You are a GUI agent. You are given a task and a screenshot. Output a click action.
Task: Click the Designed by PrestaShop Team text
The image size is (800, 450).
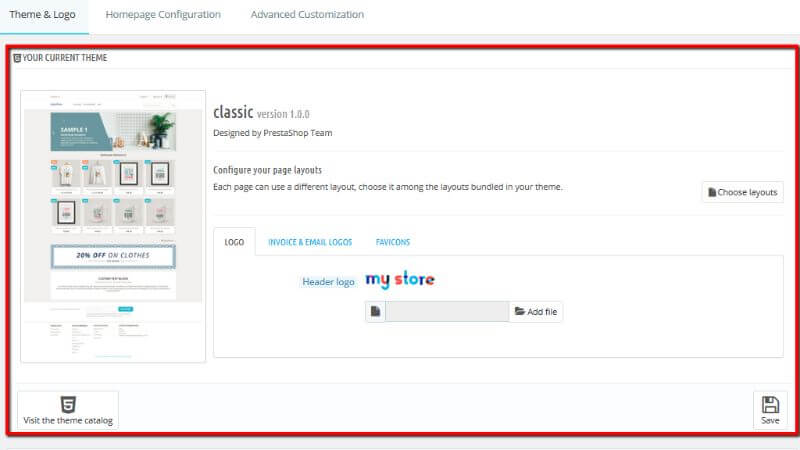(272, 133)
